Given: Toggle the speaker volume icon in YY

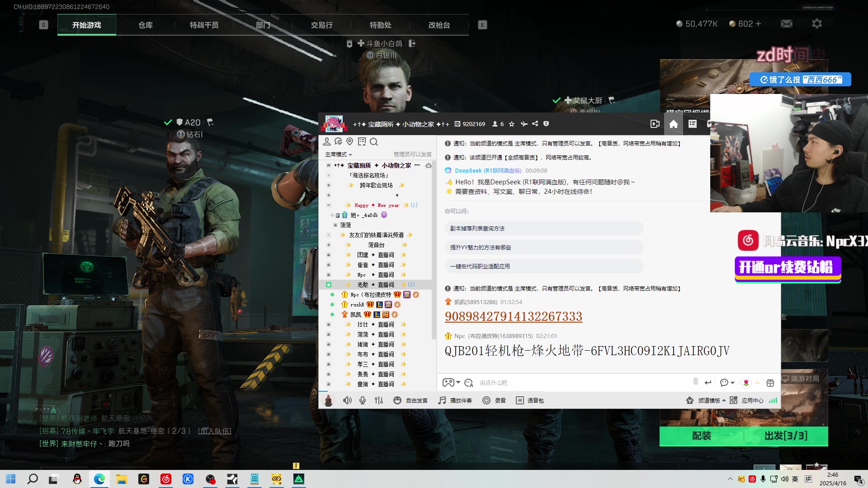Looking at the screenshot, I should [347, 400].
